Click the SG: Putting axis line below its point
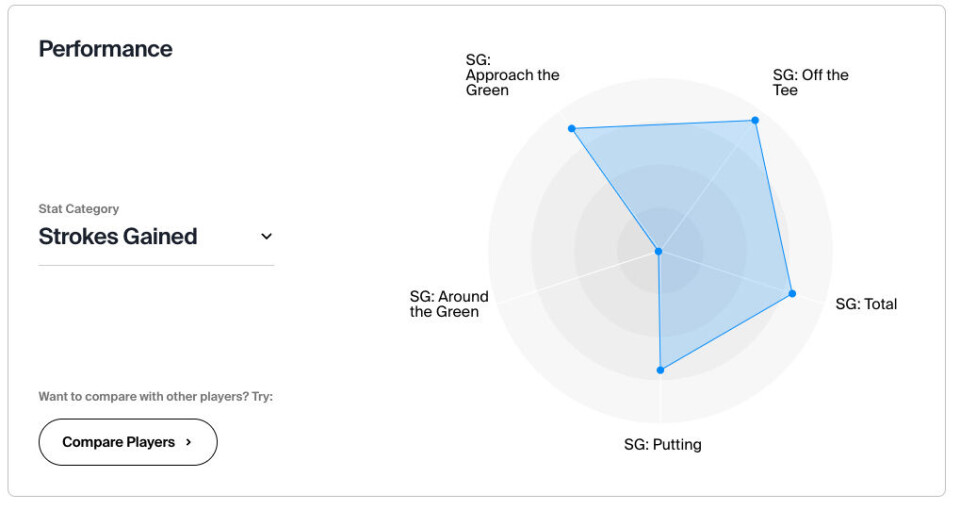This screenshot has height=510, width=960. [660, 400]
